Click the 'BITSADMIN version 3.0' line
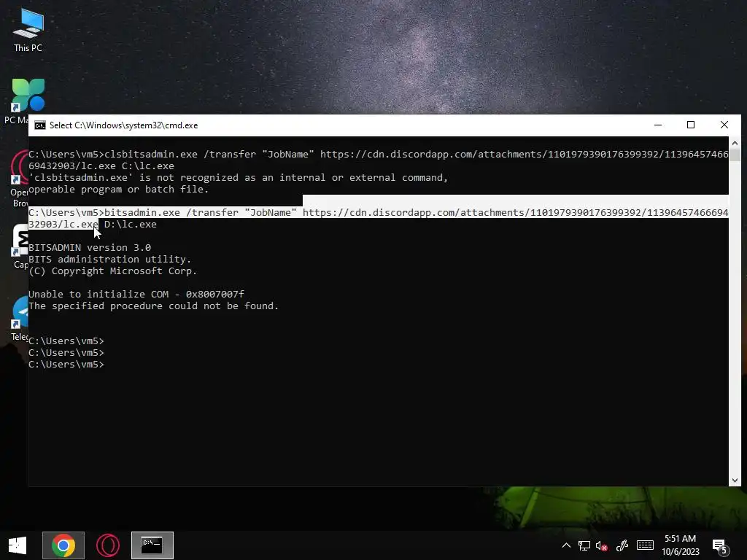747x560 pixels. [x=90, y=248]
